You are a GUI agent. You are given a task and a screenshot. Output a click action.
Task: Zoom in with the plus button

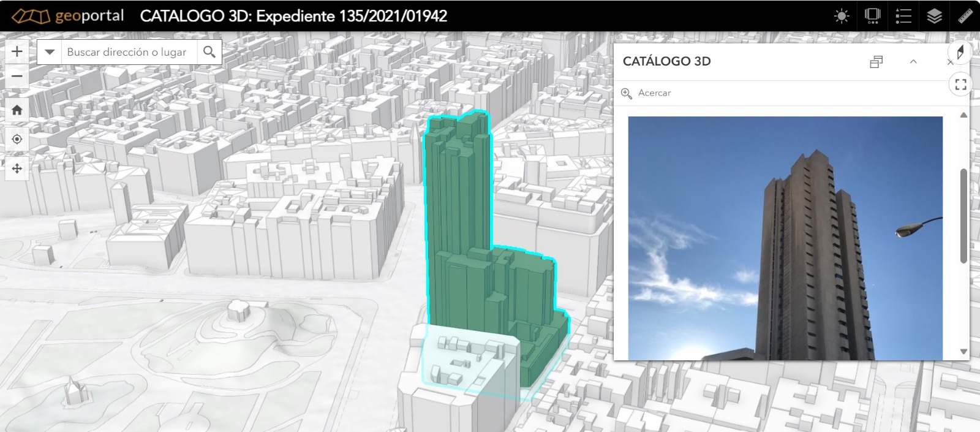click(17, 52)
